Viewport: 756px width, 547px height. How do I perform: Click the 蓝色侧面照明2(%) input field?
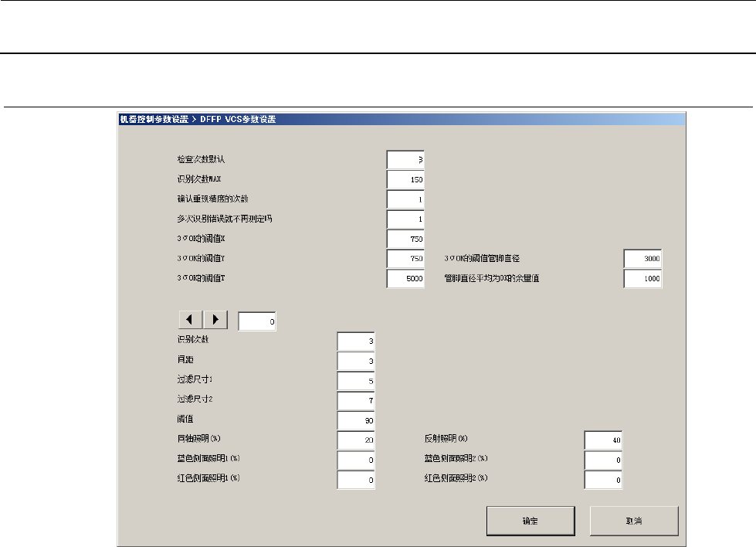point(603,460)
